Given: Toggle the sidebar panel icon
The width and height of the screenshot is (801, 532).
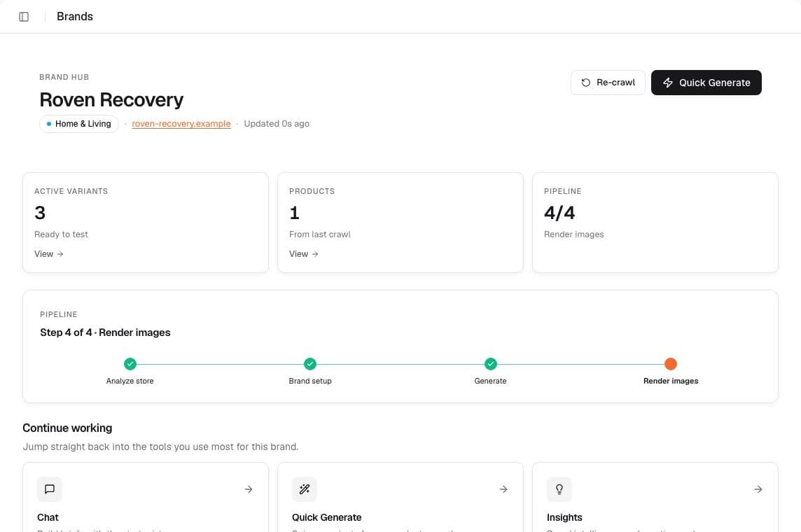Looking at the screenshot, I should [x=24, y=17].
